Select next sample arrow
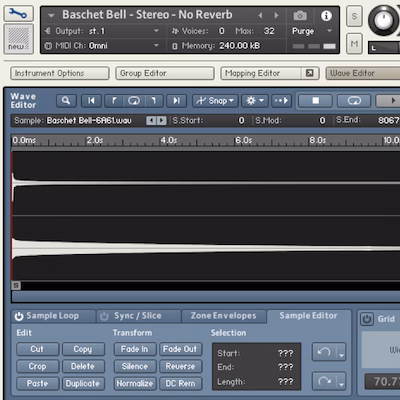Screen dimensions: 400x400 (x=161, y=120)
